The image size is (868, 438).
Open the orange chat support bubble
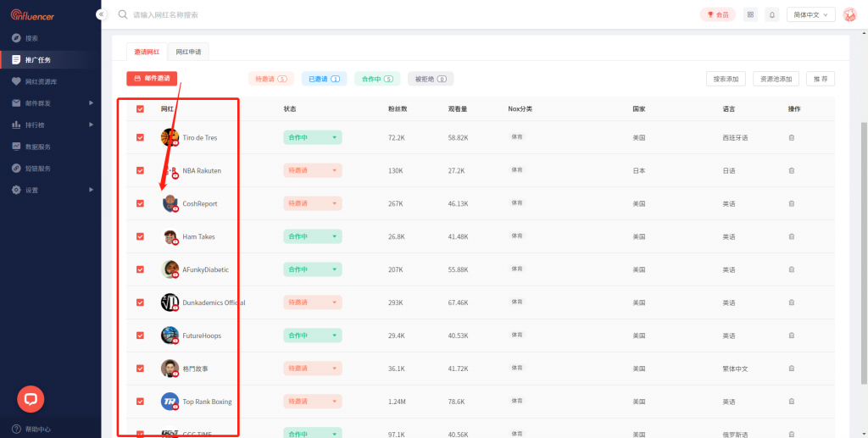31,398
